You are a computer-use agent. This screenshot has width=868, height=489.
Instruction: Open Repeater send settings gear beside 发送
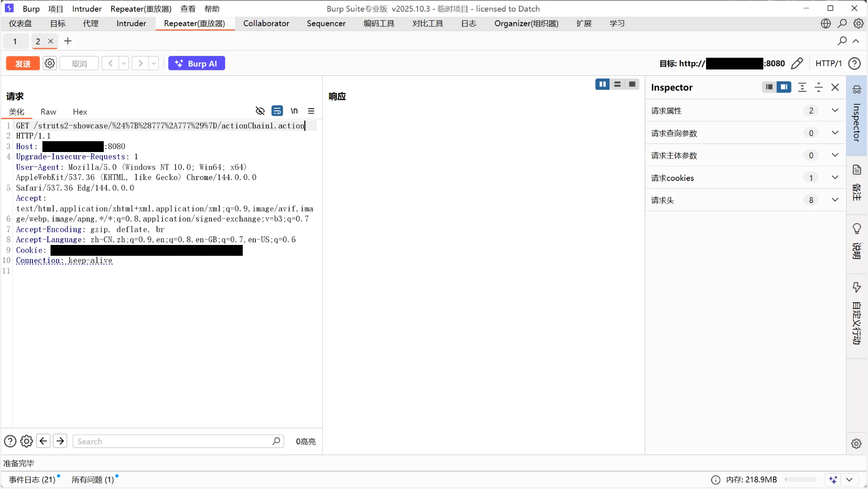tap(50, 64)
